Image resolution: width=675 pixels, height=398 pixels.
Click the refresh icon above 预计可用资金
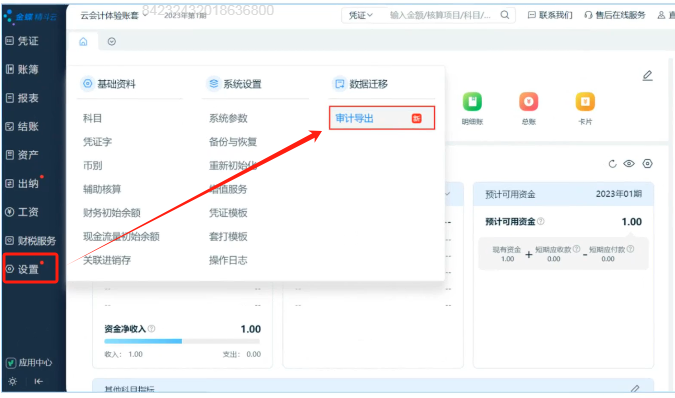(x=612, y=164)
